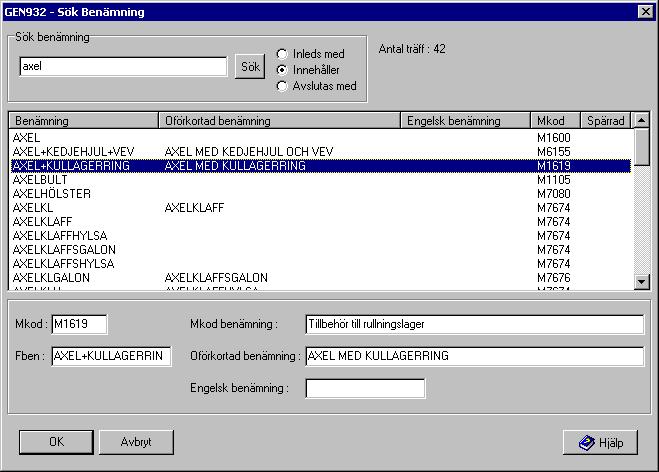Sort by the Benämning column header
The width and height of the screenshot is (659, 472).
pyautogui.click(x=84, y=121)
